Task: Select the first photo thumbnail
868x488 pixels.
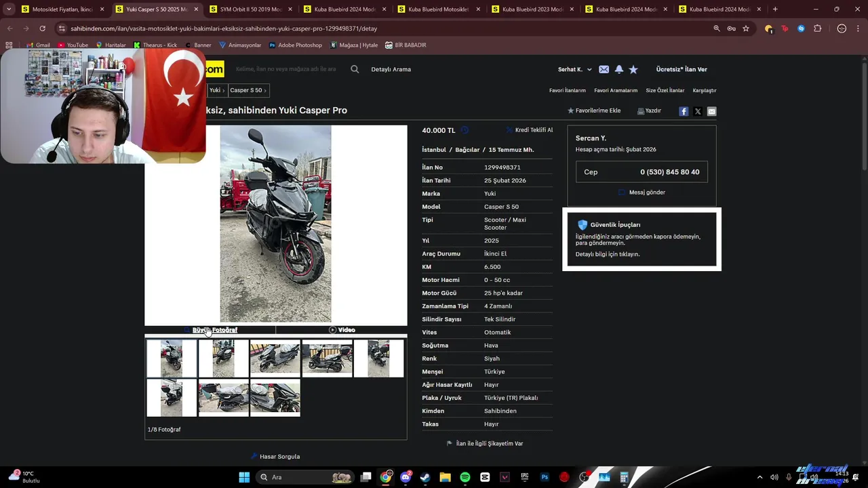Action: [172, 359]
